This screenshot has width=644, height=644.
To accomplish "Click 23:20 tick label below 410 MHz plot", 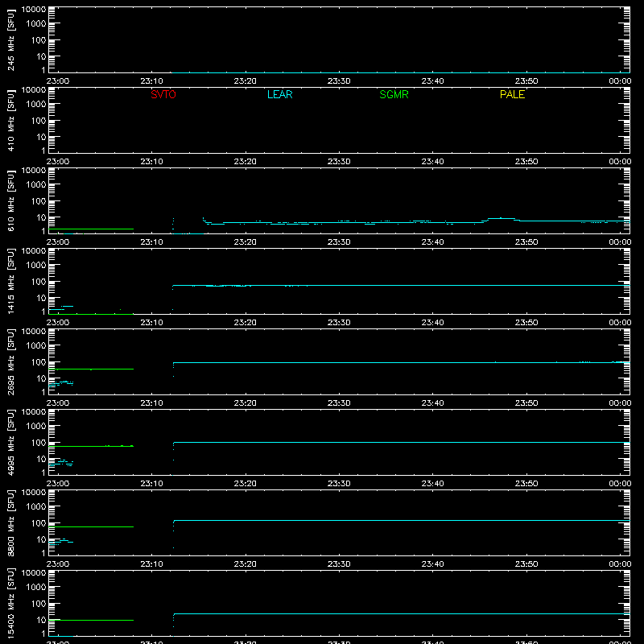I will click(x=246, y=162).
